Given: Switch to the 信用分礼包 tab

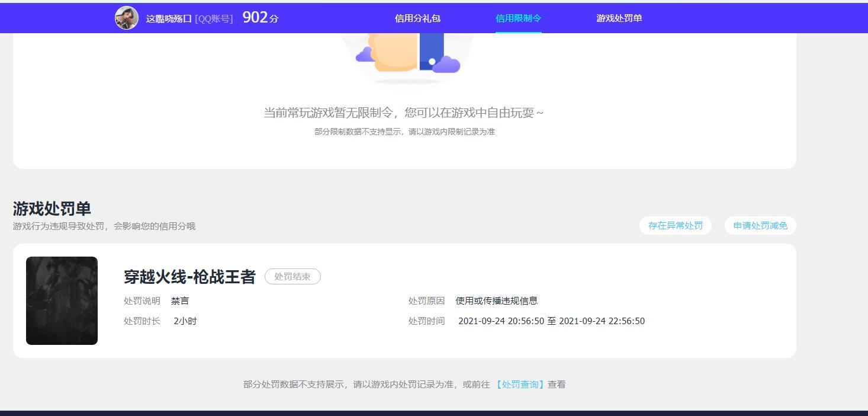Looking at the screenshot, I should (x=417, y=18).
